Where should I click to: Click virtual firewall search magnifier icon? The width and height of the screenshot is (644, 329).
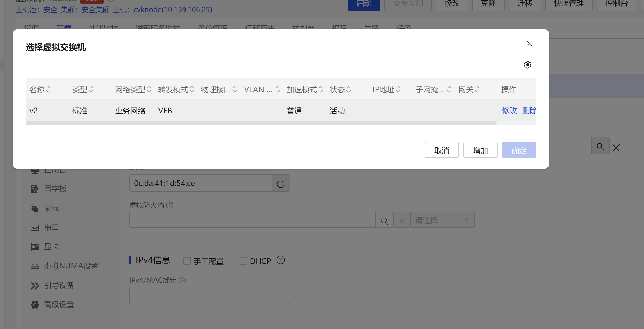384,220
